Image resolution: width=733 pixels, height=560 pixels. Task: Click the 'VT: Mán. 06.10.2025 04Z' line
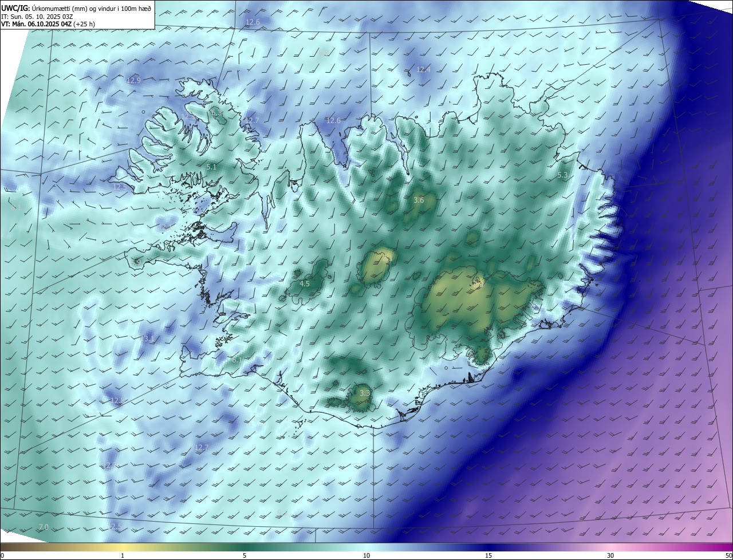pyautogui.click(x=47, y=25)
